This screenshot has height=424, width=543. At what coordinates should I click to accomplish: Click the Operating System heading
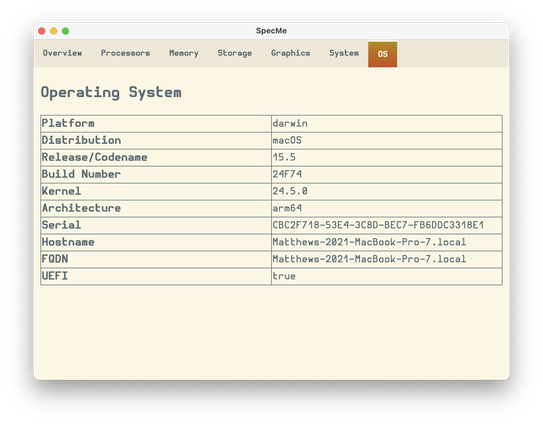click(111, 92)
